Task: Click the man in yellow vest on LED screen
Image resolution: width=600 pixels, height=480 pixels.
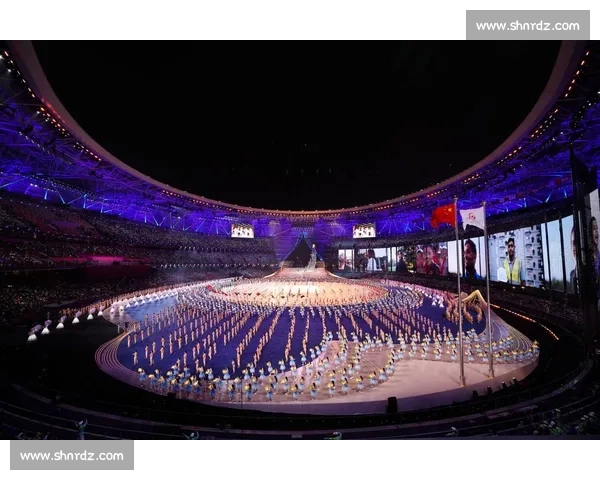Action: (511, 260)
